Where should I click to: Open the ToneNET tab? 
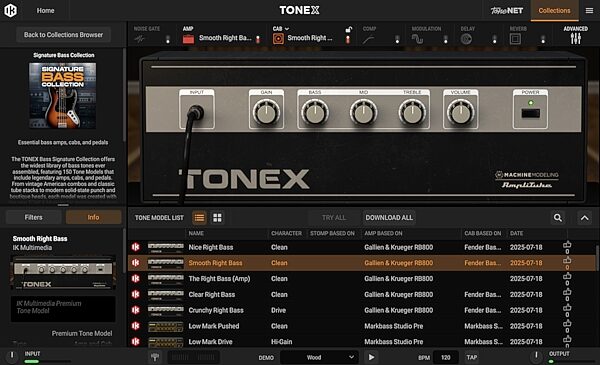[507, 11]
